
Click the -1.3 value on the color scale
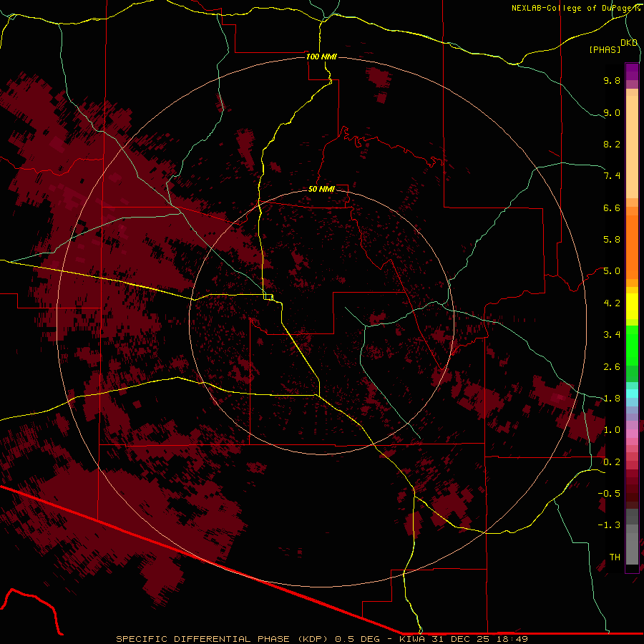coord(609,525)
